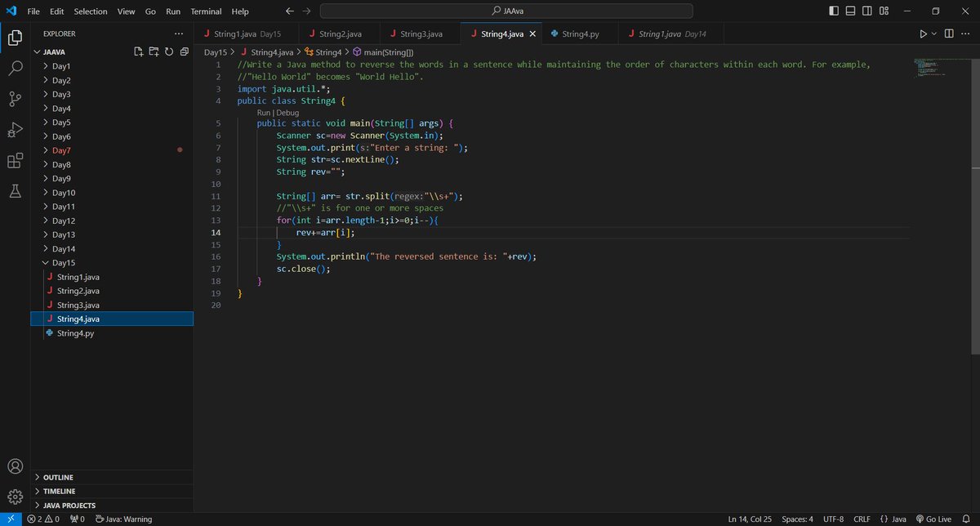Toggle the bottom panel
This screenshot has height=526, width=980.
851,11
